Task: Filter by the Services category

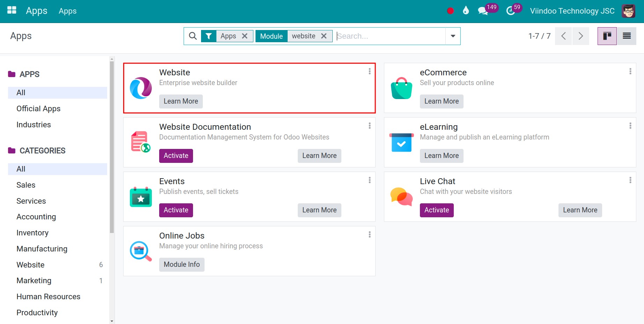Action: pyautogui.click(x=58, y=201)
